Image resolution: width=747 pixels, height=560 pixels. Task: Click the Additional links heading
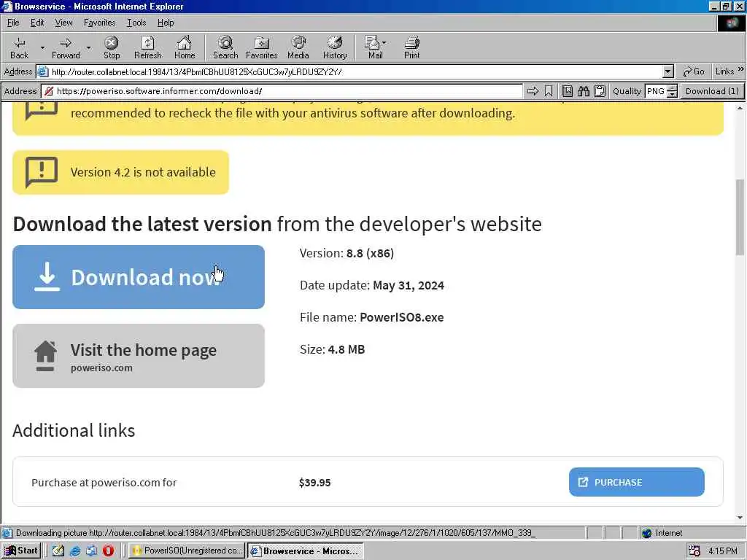pyautogui.click(x=74, y=430)
